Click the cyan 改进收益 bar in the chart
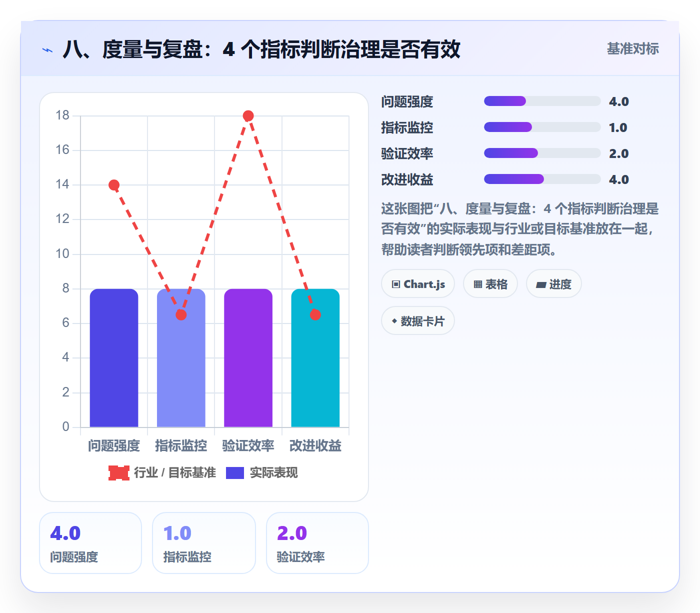Screen dimensions: 700x613 tap(315, 358)
